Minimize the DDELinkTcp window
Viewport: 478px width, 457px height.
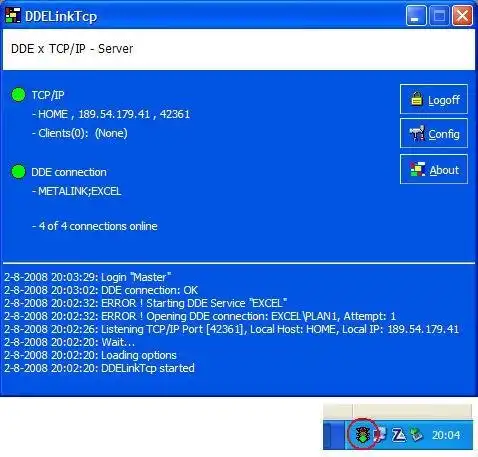416,15
